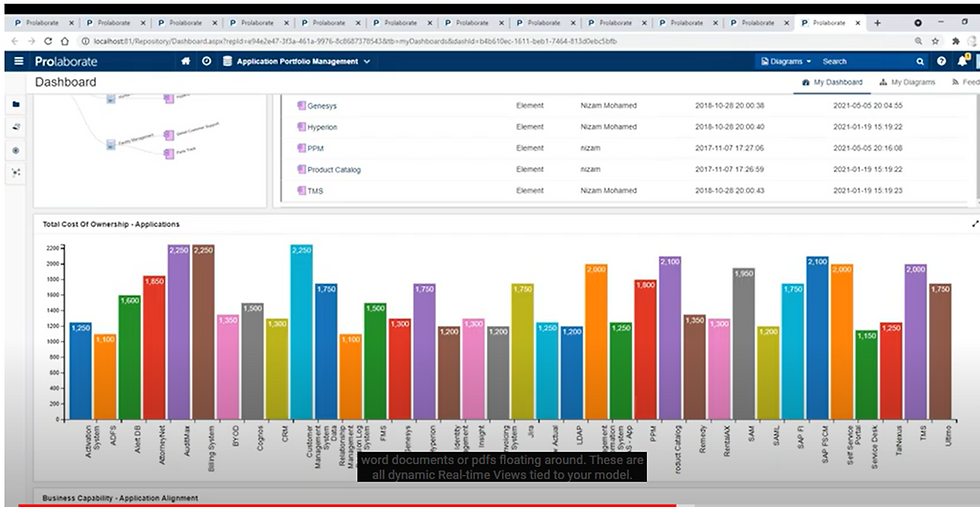This screenshot has height=507, width=980.
Task: Open the Hyperion element link
Action: coord(322,127)
